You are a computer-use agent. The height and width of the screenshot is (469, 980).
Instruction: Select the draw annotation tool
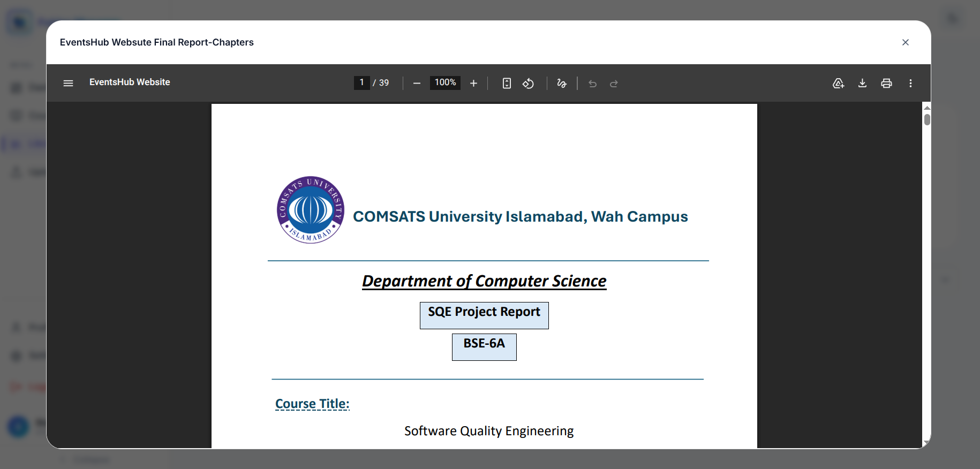562,83
